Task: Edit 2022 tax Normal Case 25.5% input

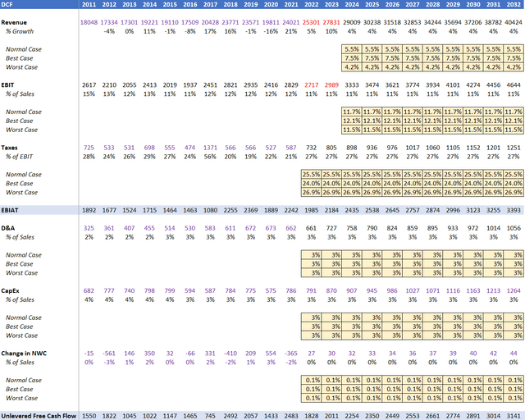Action: pyautogui.click(x=311, y=175)
